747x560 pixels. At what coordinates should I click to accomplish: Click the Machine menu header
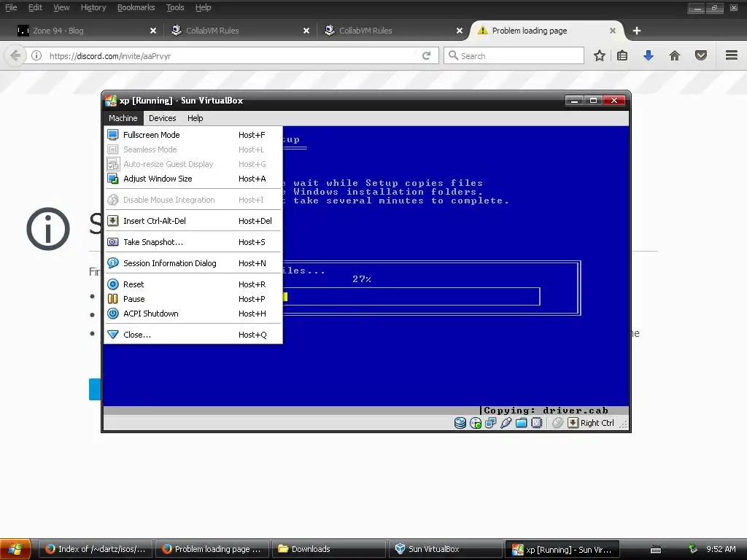(x=123, y=118)
